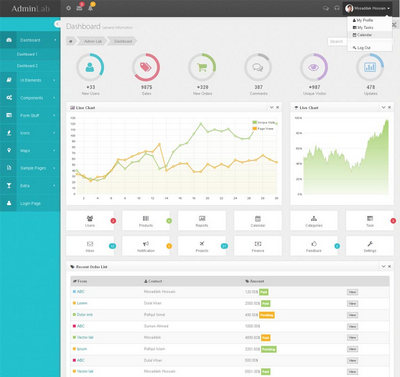Screen dimensions: 400x377
Task: Click the Updates bar-chart circle icon
Action: tap(370, 67)
